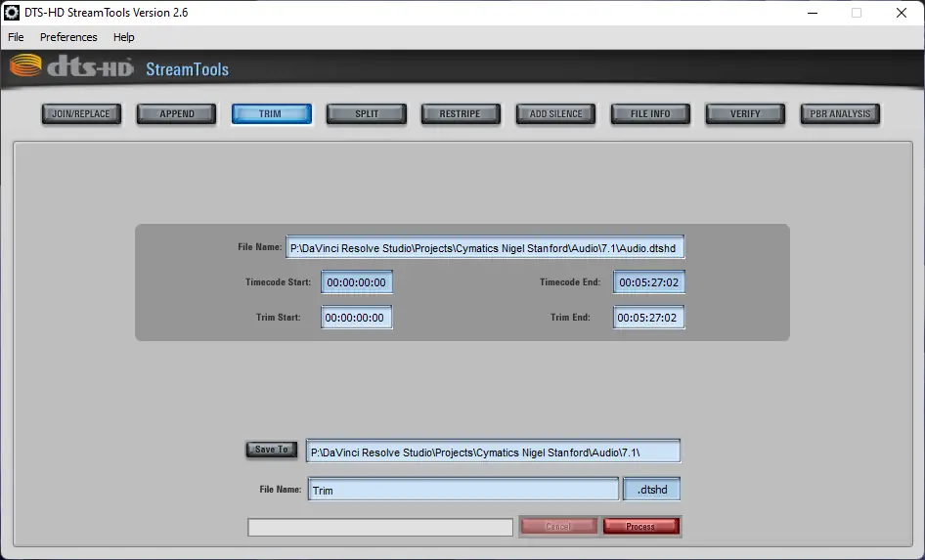Screen dimensions: 925x560
Task: Switch to the SPLIT function
Action: [x=367, y=113]
